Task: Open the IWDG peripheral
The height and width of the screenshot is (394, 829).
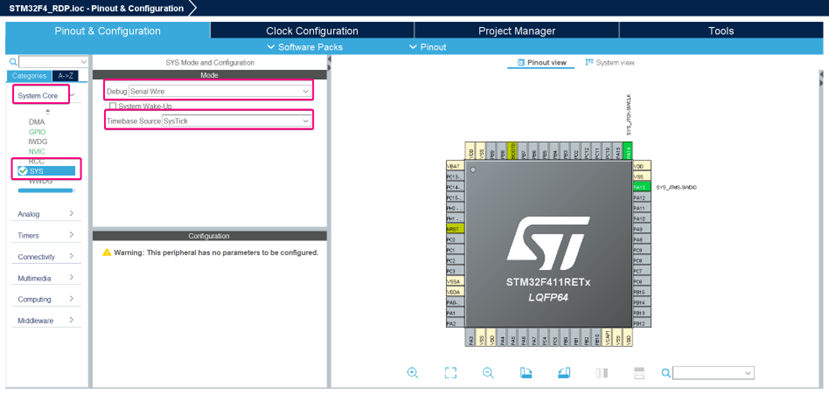Action: point(38,142)
